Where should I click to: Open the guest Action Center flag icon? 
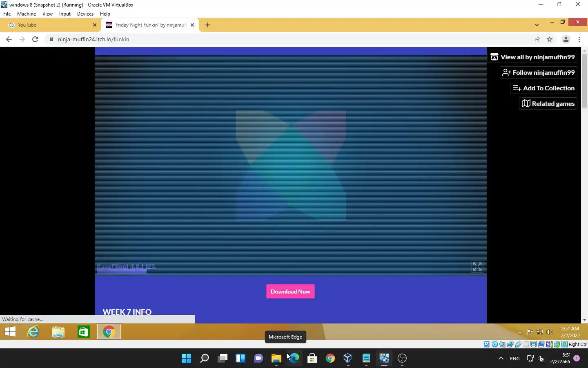[x=530, y=332]
